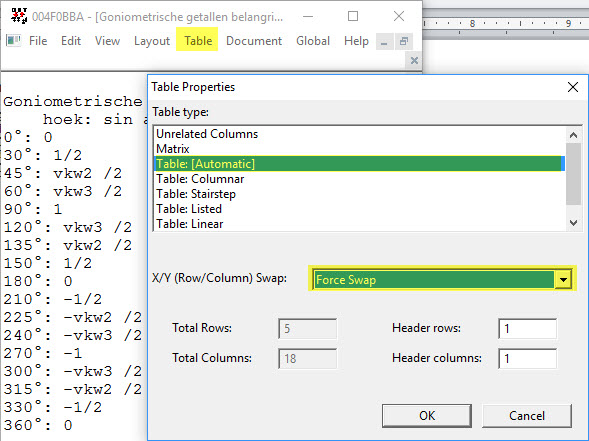Click the Force Swap dropdown arrow

(x=563, y=279)
